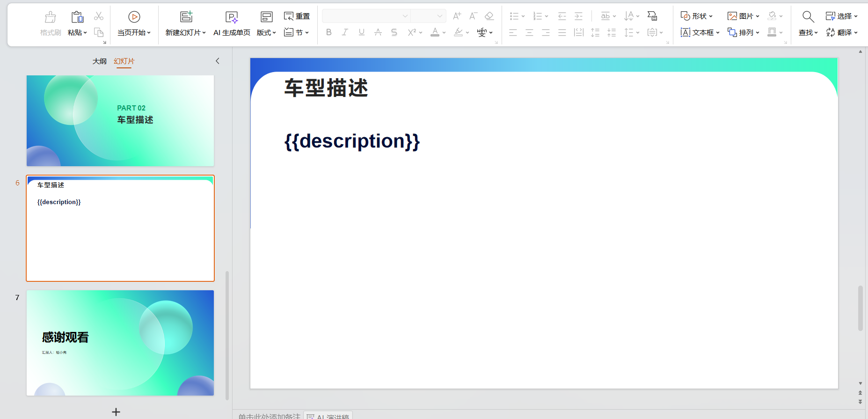Viewport: 868px width, 419px height.
Task: Toggle Italic formatting
Action: click(x=345, y=32)
